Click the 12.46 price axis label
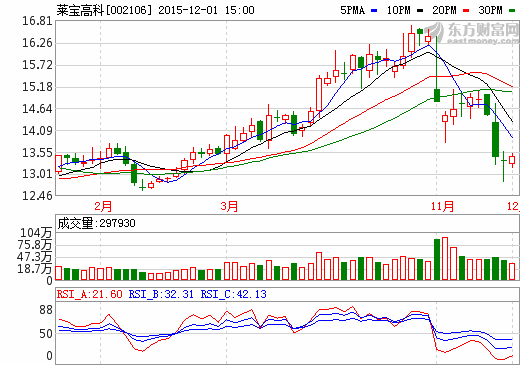 (x=37, y=196)
